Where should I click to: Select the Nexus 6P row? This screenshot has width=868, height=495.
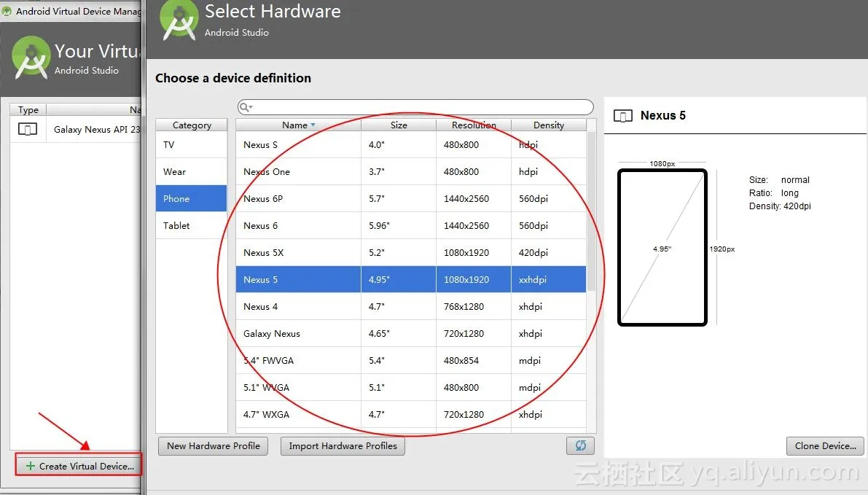(x=411, y=198)
